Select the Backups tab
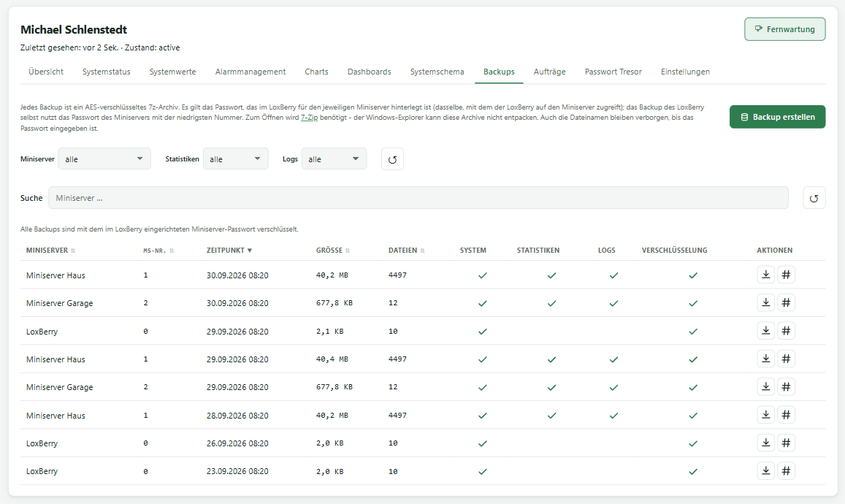845x504 pixels. (499, 72)
